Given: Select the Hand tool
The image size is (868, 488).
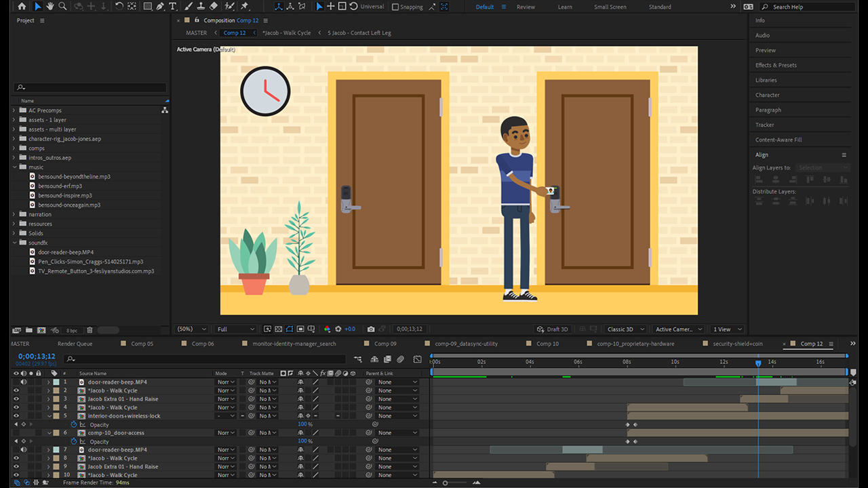Looking at the screenshot, I should (x=50, y=6).
